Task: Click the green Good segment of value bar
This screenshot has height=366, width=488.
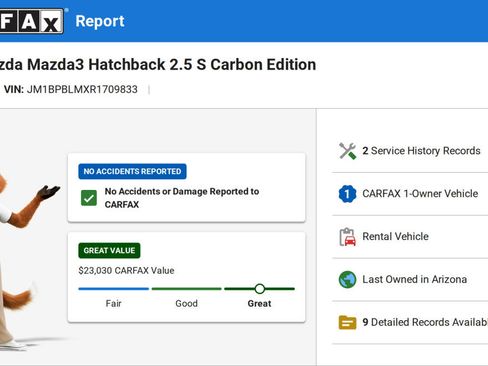Action: (187, 289)
